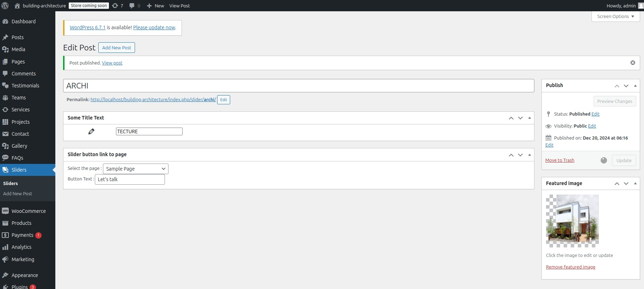Open the Products icon in sidebar

click(5, 223)
